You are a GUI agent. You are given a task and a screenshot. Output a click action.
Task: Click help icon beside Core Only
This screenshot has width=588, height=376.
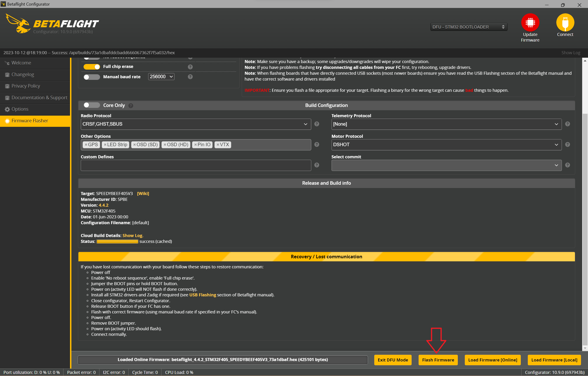click(x=131, y=106)
